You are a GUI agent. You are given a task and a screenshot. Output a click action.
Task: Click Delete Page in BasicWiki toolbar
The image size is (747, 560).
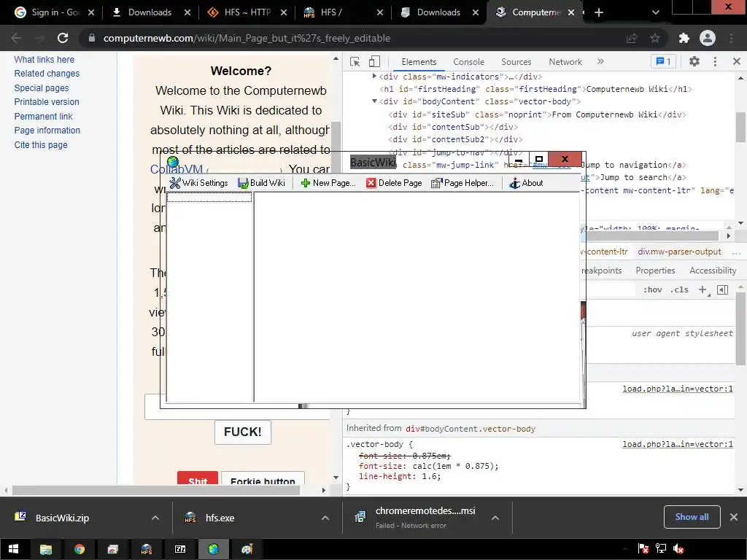coord(394,183)
